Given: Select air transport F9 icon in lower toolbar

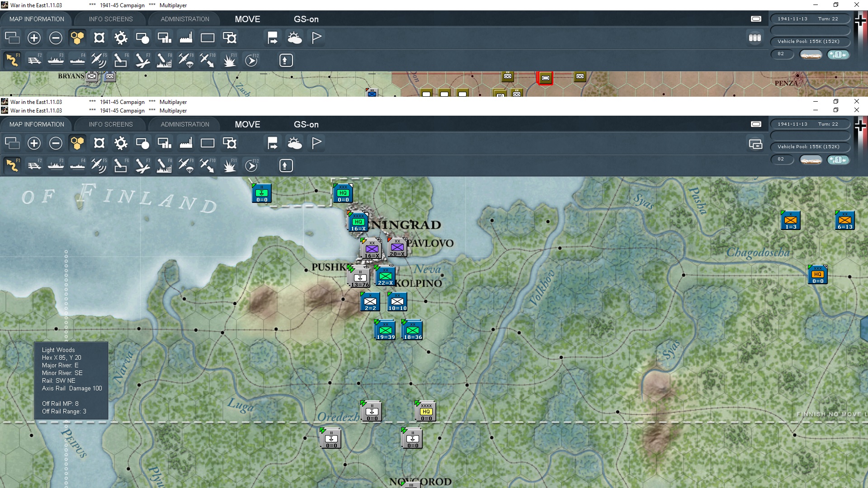Looking at the screenshot, I should pos(186,165).
